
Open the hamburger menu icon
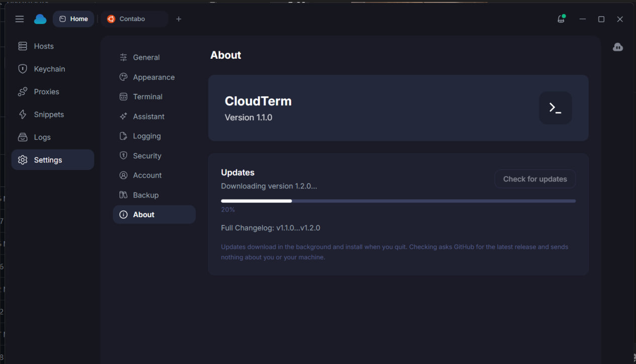20,19
